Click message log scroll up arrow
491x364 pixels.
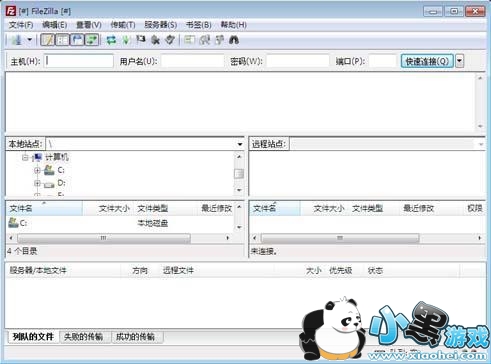(480, 78)
